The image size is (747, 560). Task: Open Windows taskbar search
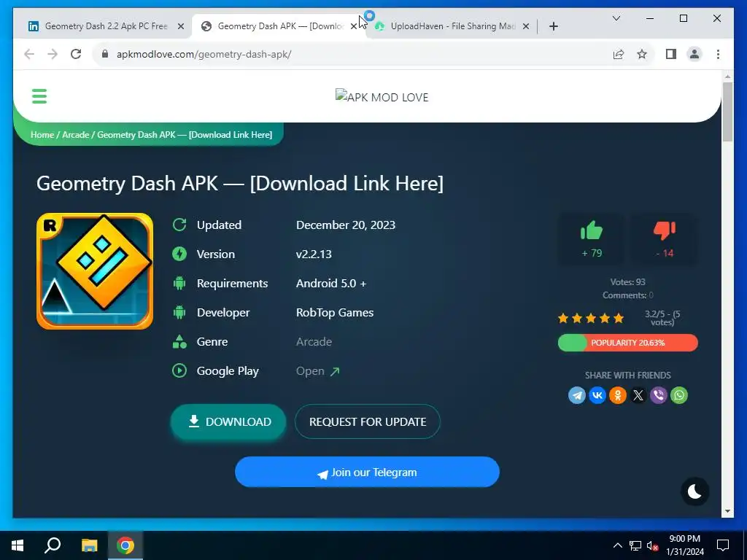click(x=53, y=545)
